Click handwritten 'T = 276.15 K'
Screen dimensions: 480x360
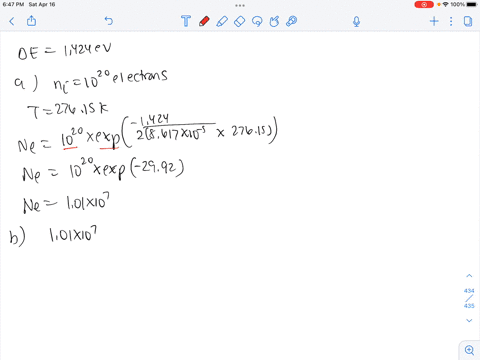click(68, 111)
